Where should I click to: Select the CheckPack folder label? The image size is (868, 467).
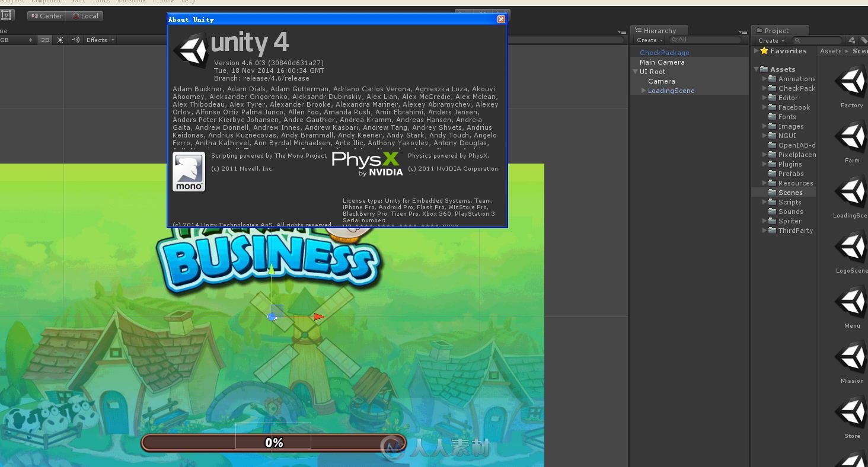click(x=797, y=88)
